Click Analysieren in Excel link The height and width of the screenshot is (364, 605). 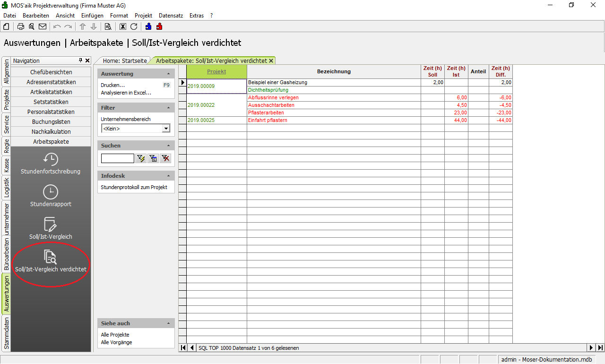(x=126, y=93)
